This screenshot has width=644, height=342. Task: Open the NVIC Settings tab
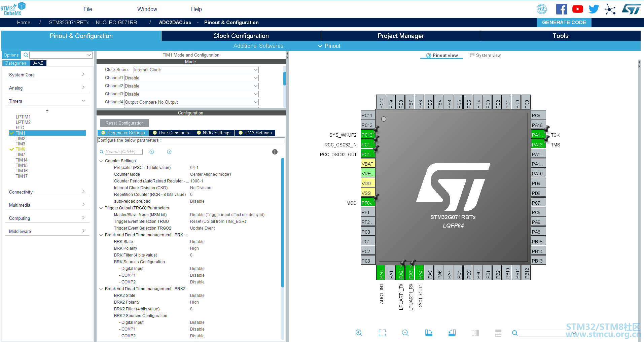[214, 133]
